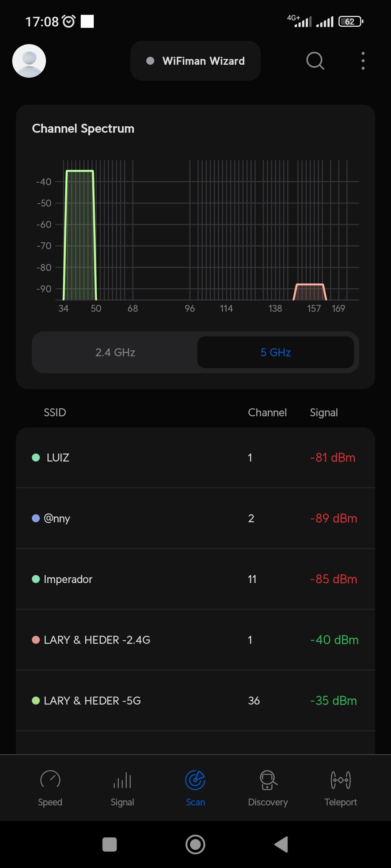
Task: Go to the Signal tab icon
Action: point(122,780)
